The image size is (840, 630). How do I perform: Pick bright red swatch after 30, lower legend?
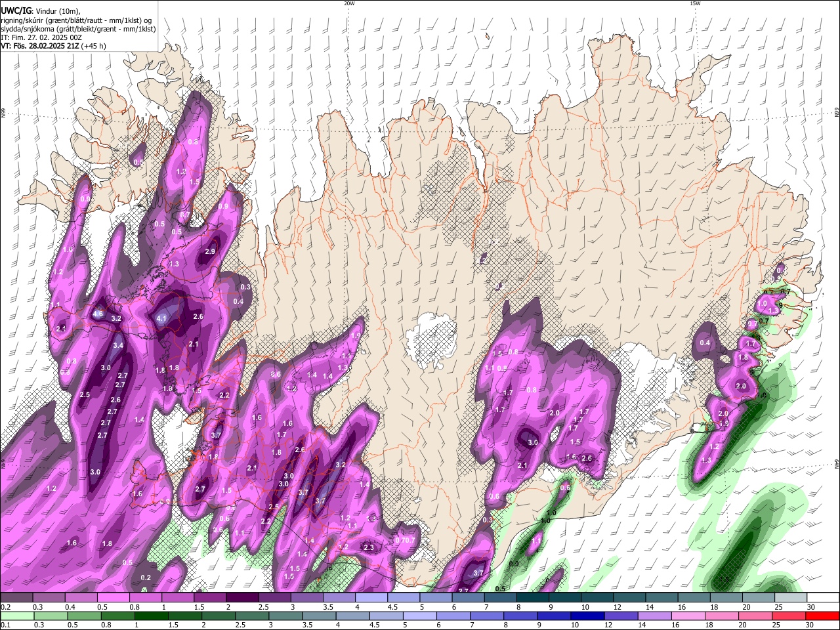(x=822, y=616)
